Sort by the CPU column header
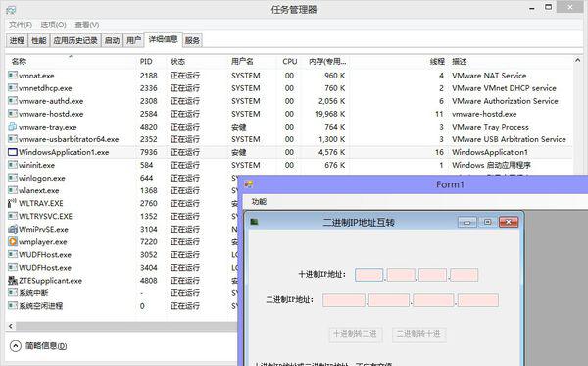The image size is (588, 366). 289,61
